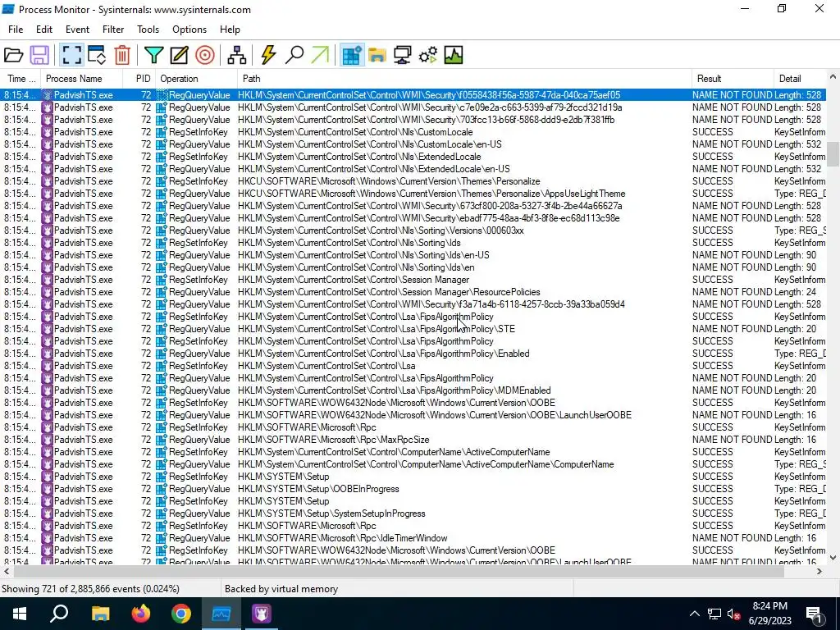Image resolution: width=840 pixels, height=630 pixels.
Task: Open the Options menu
Action: 189,30
